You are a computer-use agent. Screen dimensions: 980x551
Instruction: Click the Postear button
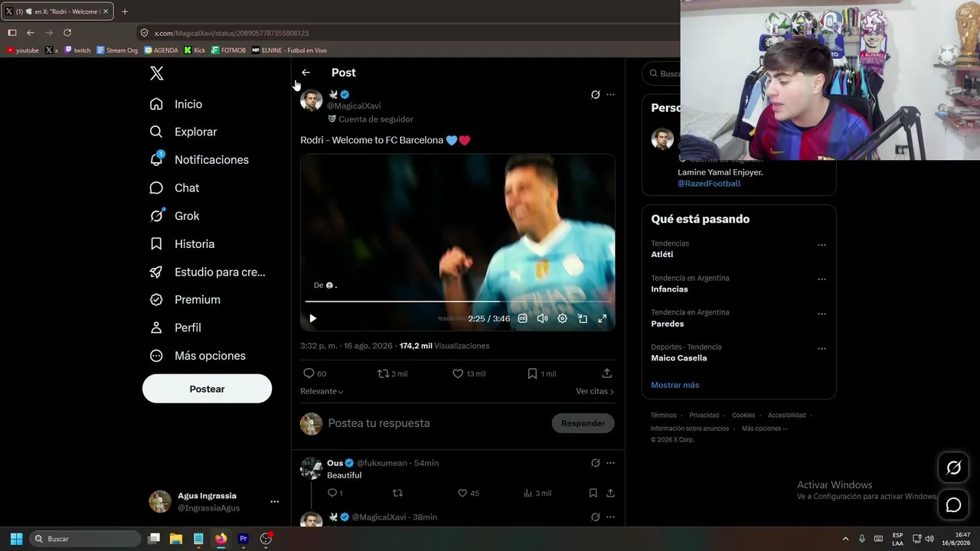pos(207,389)
